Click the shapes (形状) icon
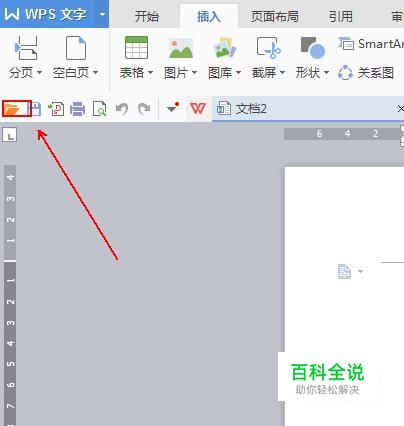The width and height of the screenshot is (404, 426). 312,48
